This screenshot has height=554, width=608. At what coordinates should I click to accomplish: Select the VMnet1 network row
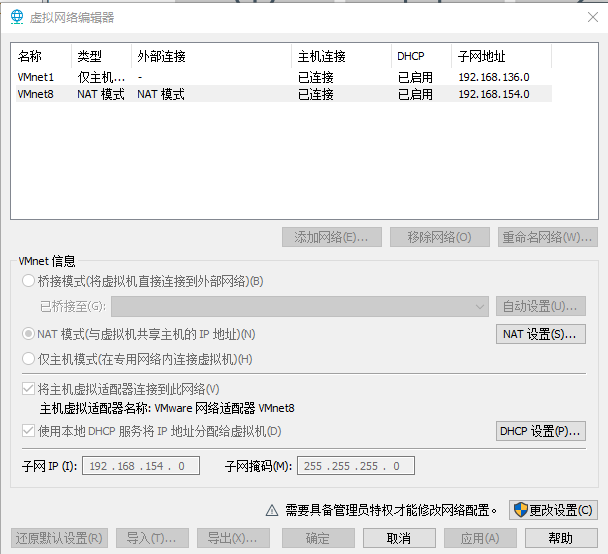click(284, 77)
